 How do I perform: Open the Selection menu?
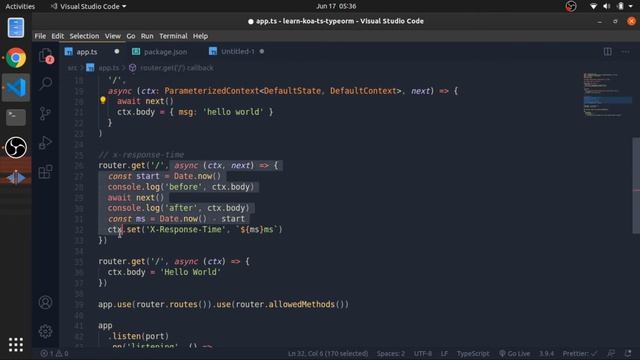point(84,36)
